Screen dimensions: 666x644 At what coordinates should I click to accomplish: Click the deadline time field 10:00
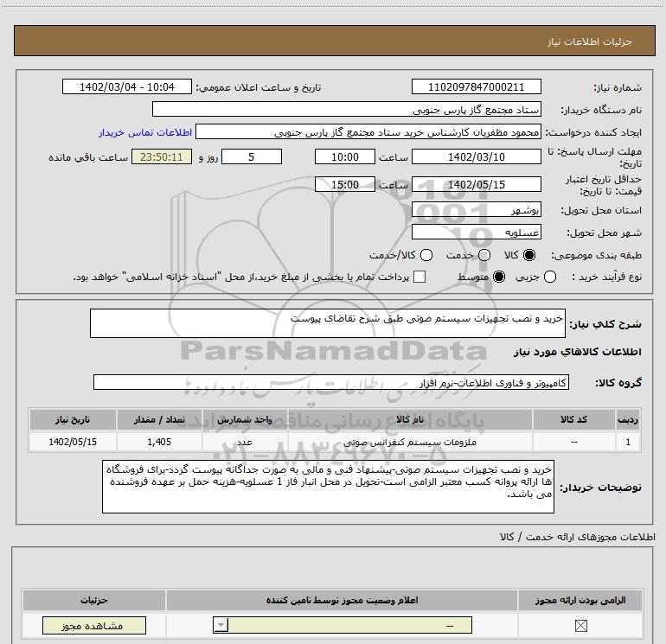345,156
